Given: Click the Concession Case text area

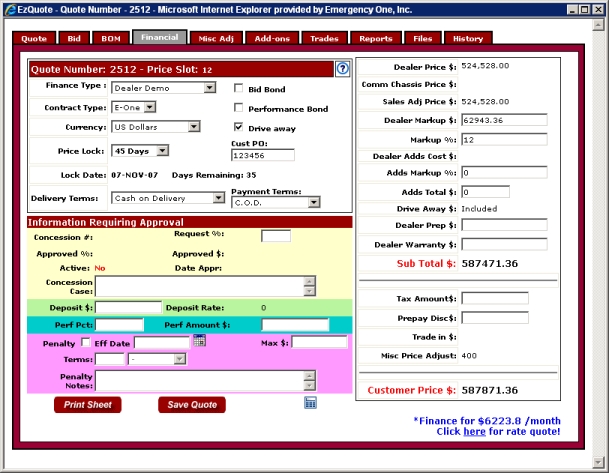Looking at the screenshot, I should tap(200, 286).
